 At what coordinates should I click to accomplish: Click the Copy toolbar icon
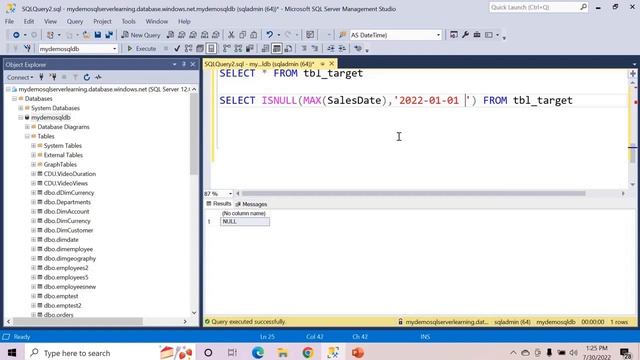tap(242, 35)
